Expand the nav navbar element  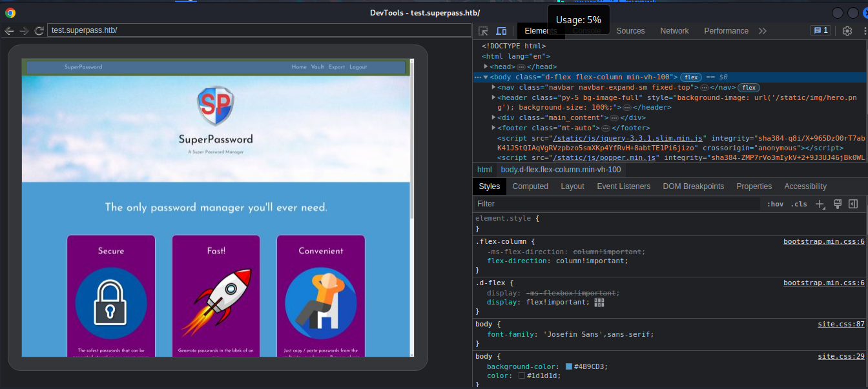[494, 87]
